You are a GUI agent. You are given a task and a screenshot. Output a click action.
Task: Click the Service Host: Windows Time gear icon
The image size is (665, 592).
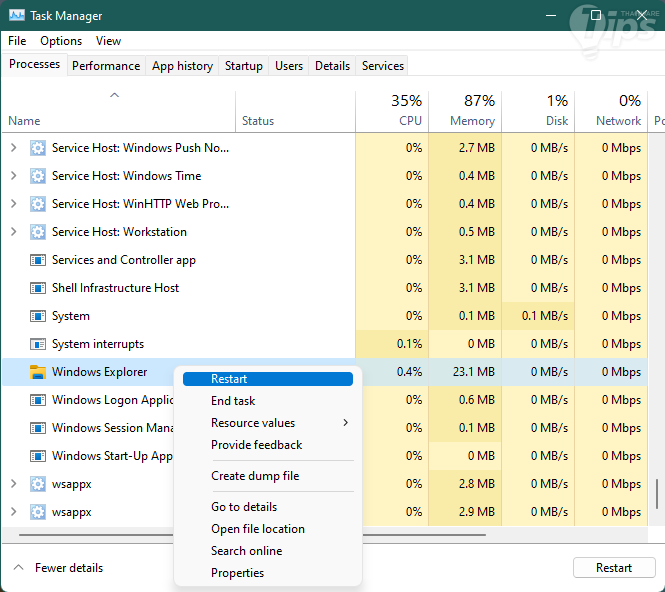pyautogui.click(x=38, y=176)
